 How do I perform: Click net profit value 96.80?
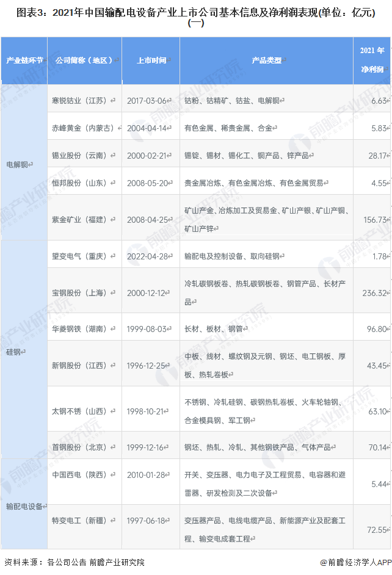pyautogui.click(x=378, y=329)
